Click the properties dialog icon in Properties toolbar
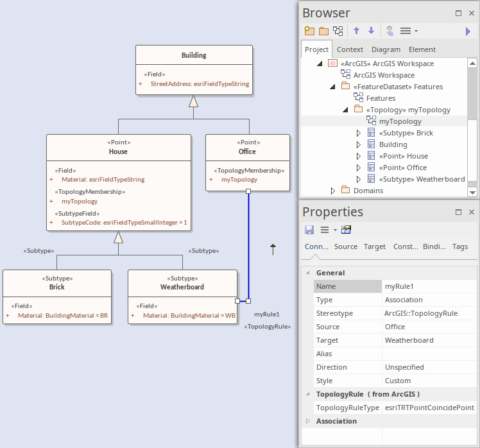 [x=347, y=230]
